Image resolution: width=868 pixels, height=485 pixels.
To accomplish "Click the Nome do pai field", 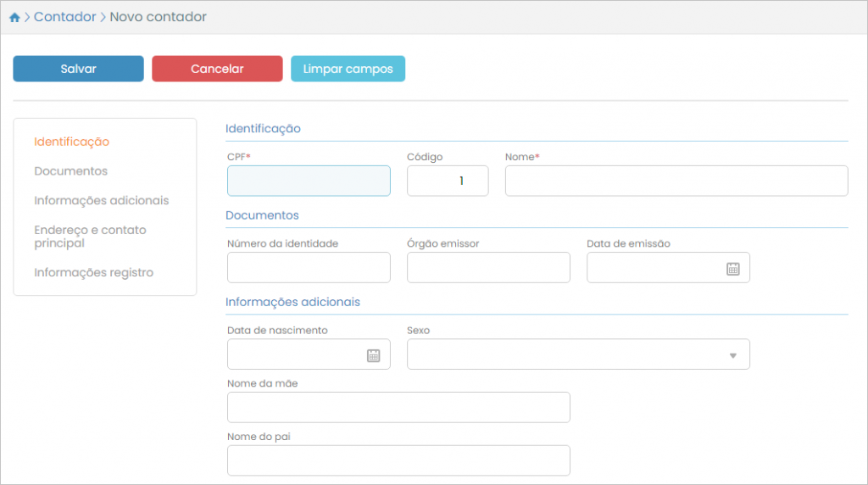I will (x=398, y=460).
